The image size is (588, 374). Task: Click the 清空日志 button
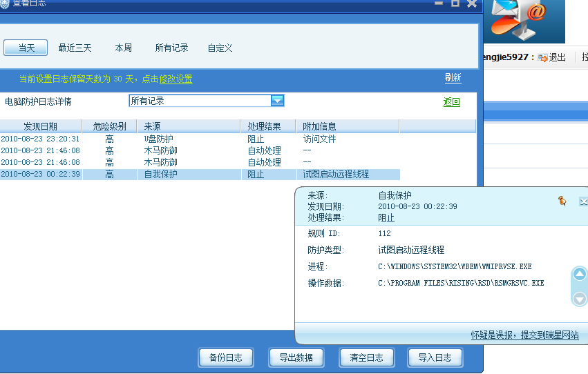(x=366, y=357)
